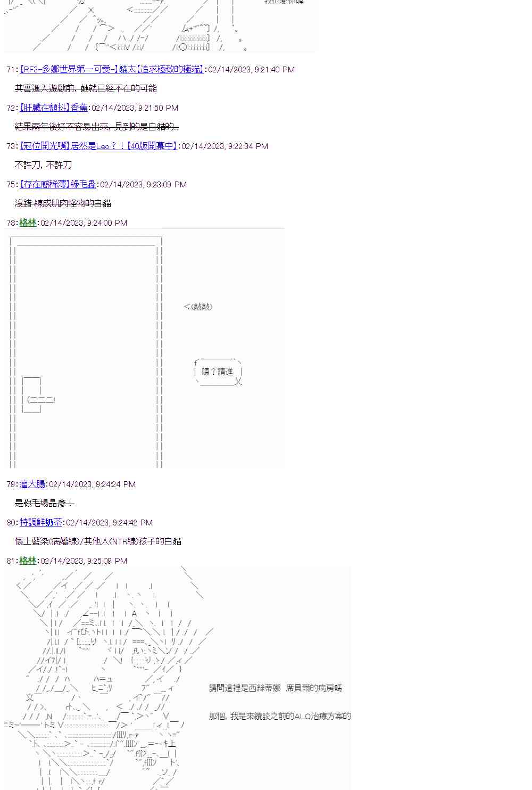Image resolution: width=532 pixels, height=790 pixels.
Task: Open the 【存在感稀薄】綠毛蟲 user link
Action: [x=58, y=184]
